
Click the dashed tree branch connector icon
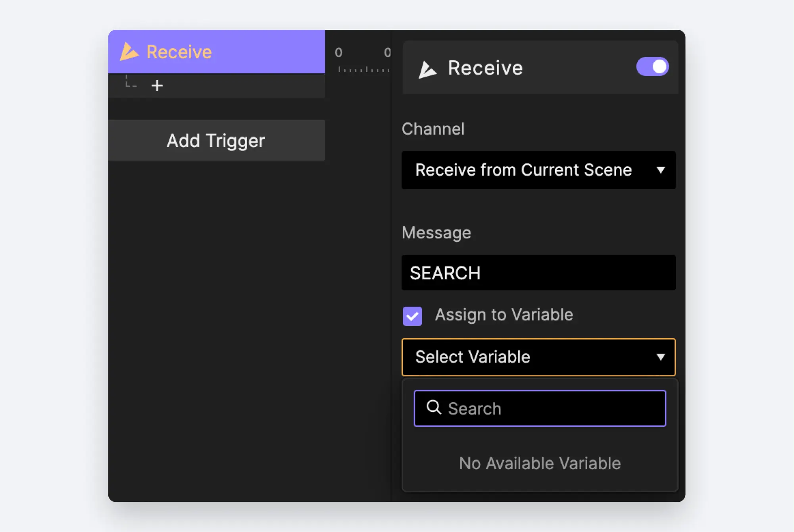click(131, 82)
